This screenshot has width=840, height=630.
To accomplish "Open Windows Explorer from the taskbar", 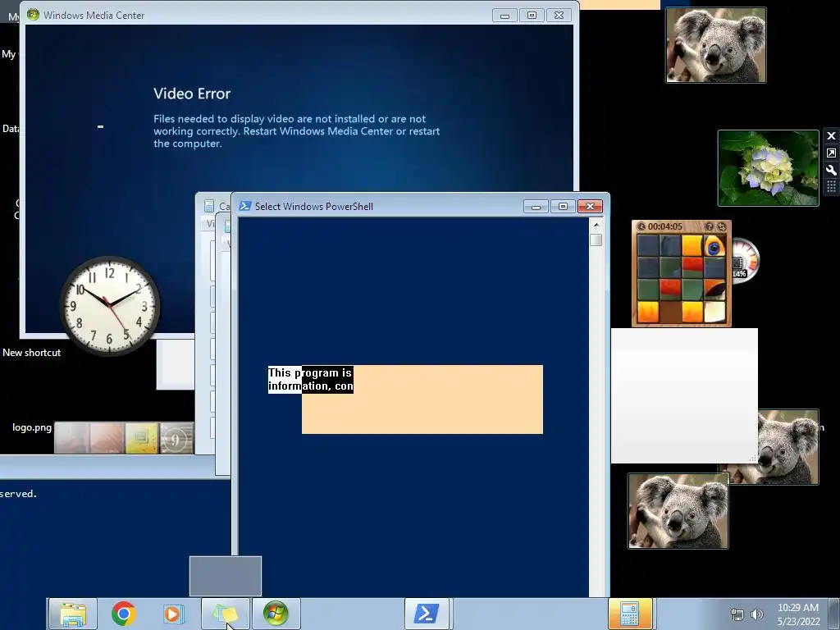I will 73,614.
